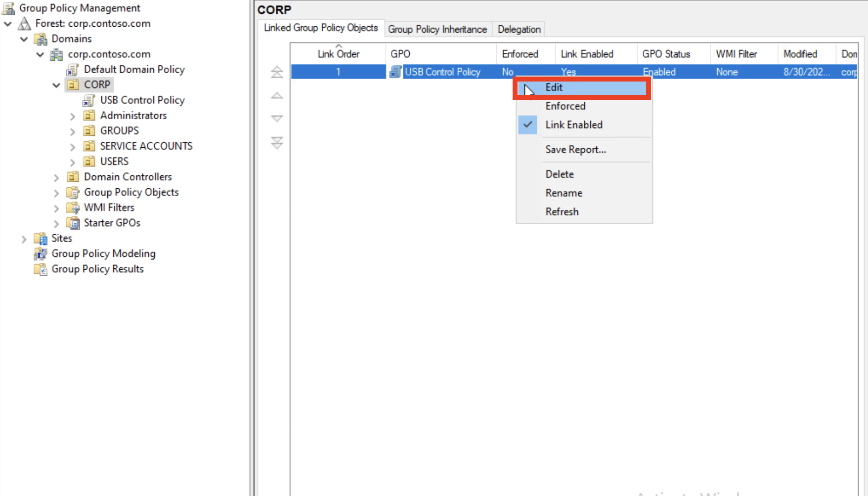Sort by the Modified column header

807,54
